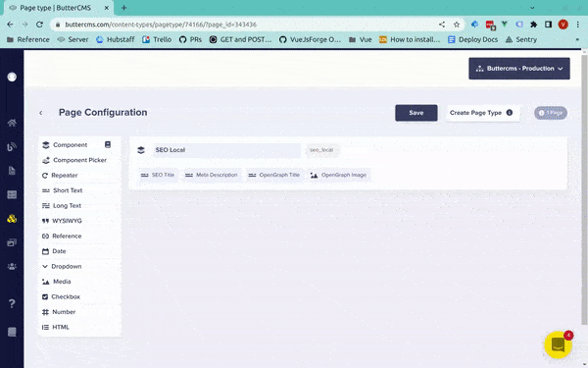Toggle the browser side panel icon

[x=548, y=25]
